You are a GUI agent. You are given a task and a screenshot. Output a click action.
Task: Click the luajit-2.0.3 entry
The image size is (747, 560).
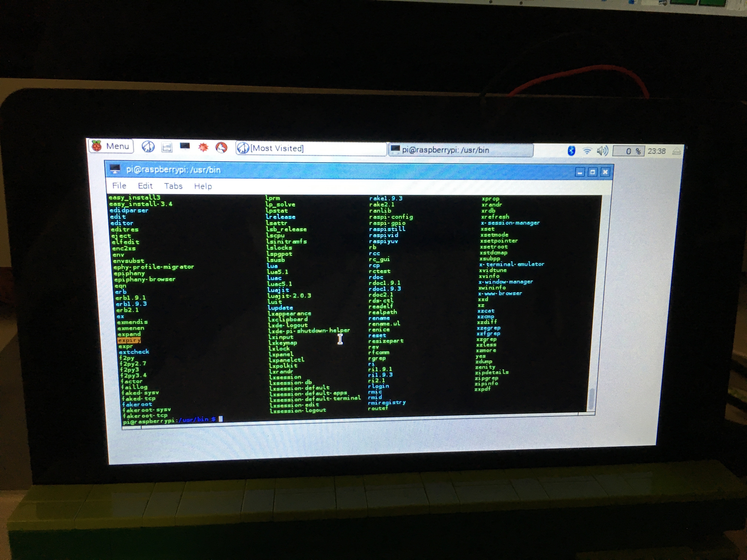coord(289,296)
